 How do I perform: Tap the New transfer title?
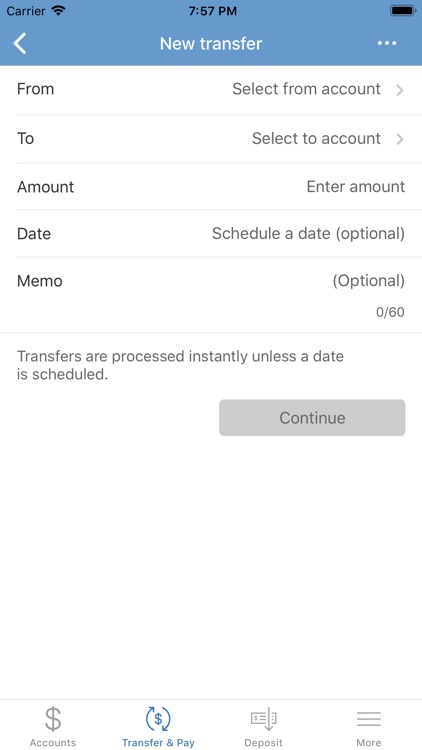[x=211, y=44]
